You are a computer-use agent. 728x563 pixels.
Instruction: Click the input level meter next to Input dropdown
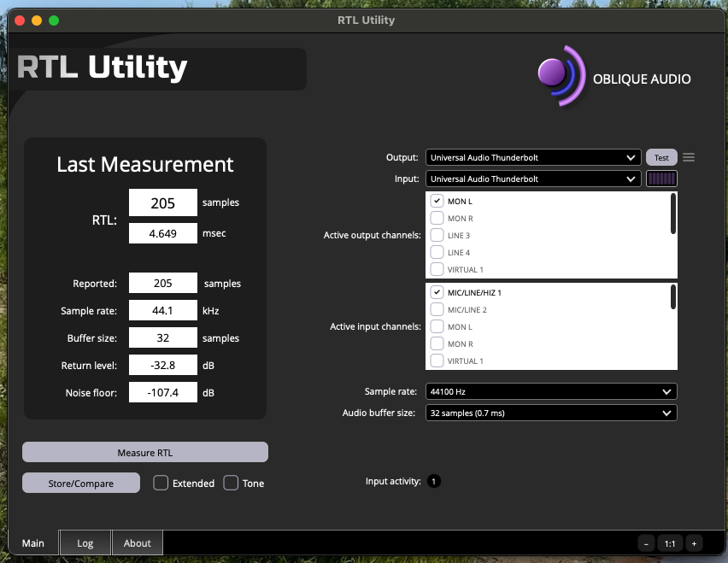pyautogui.click(x=661, y=179)
